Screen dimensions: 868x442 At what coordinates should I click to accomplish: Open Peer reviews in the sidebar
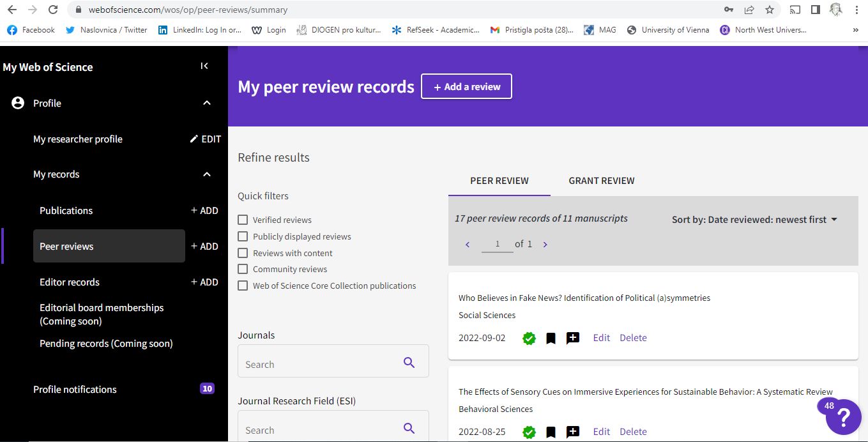[x=109, y=246]
